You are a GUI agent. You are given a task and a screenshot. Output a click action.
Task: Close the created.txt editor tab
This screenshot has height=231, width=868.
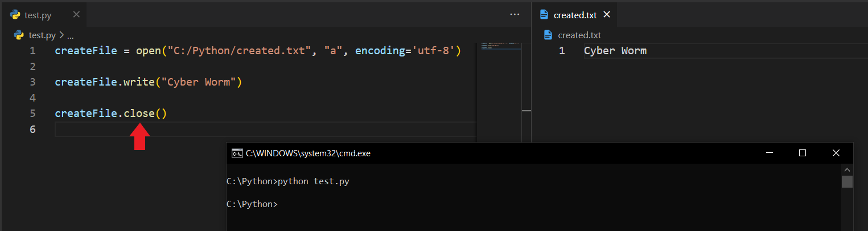pyautogui.click(x=607, y=15)
